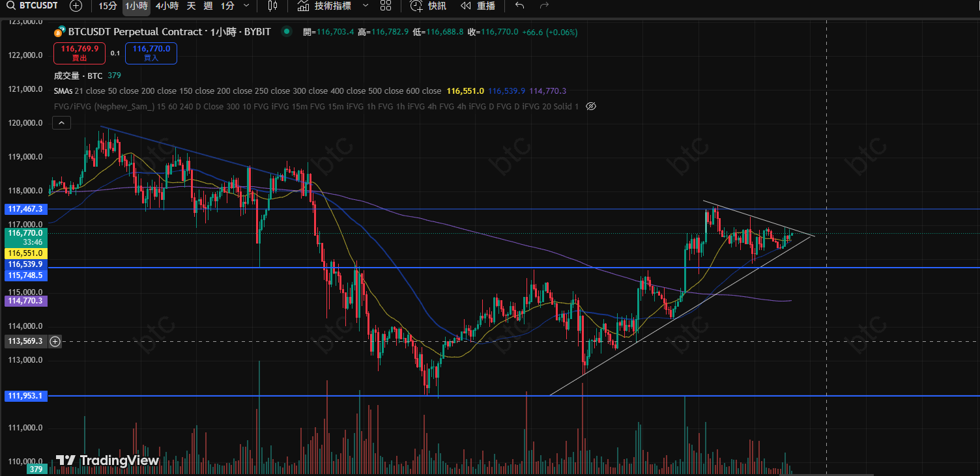Switch to the 4小時 timeframe
The width and height of the screenshot is (980, 476).
coord(167,6)
